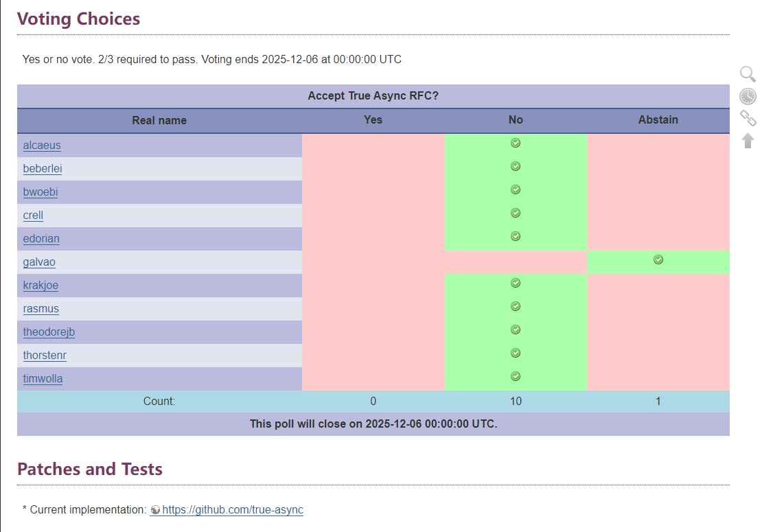
Task: Toggle timwolla's No vote marker
Action: [x=516, y=376]
